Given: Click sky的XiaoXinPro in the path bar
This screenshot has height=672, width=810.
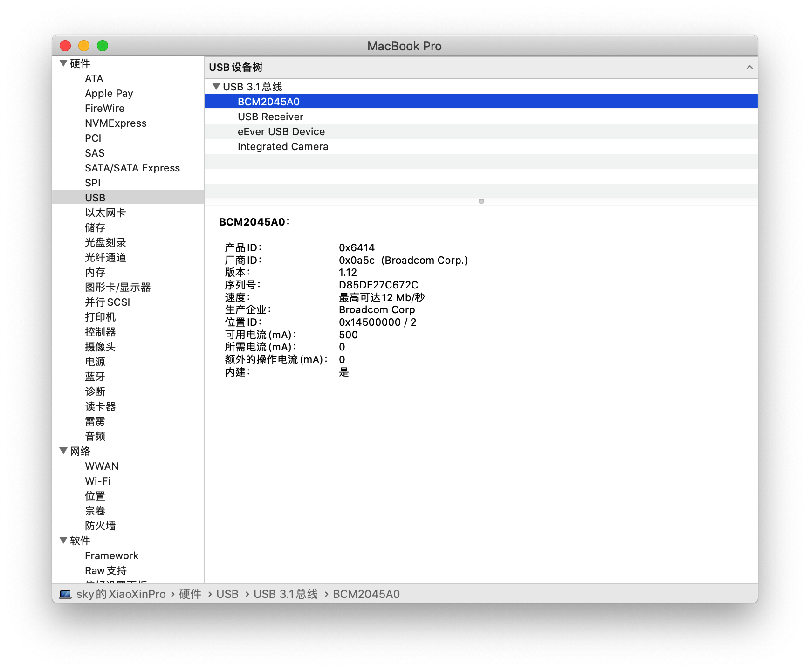Looking at the screenshot, I should (121, 594).
